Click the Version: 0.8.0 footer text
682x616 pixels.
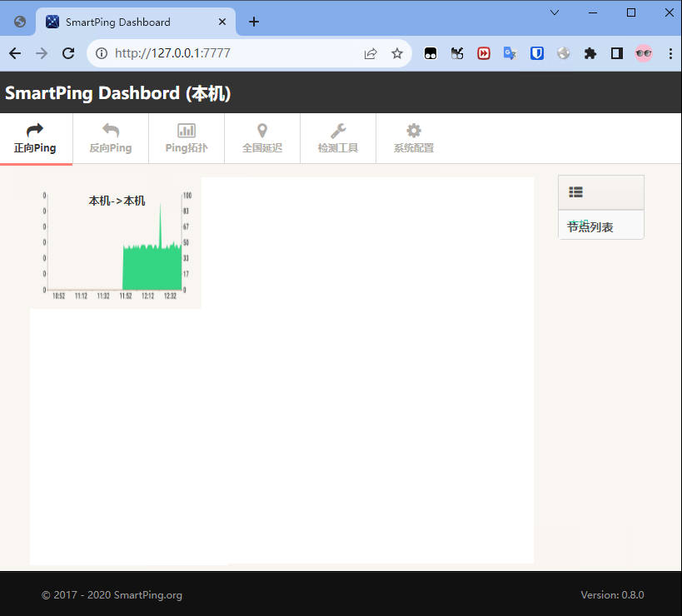coord(612,594)
